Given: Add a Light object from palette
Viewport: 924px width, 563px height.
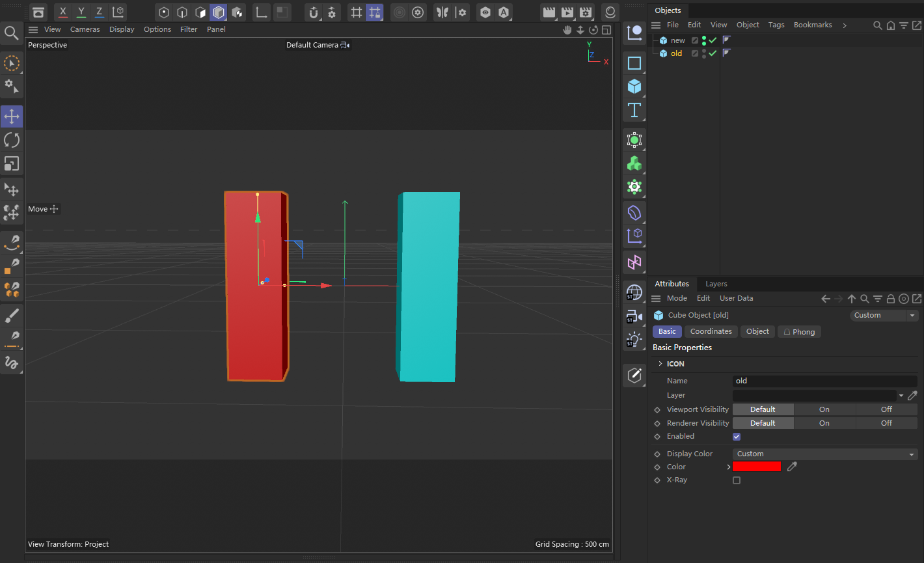Looking at the screenshot, I should [634, 339].
